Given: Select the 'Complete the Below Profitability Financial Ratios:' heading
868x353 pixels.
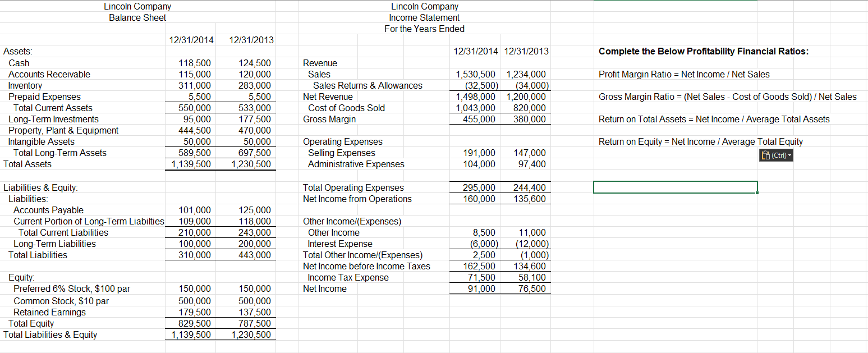Looking at the screenshot, I should 704,51.
